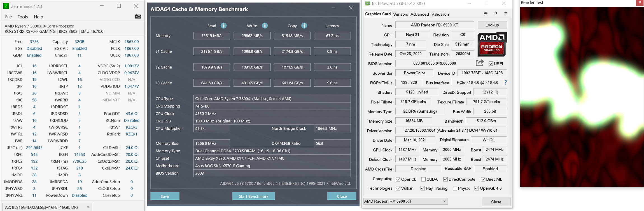Open the Tools menu in ZenTimings
Screen dimensions: 644x211
23,17
